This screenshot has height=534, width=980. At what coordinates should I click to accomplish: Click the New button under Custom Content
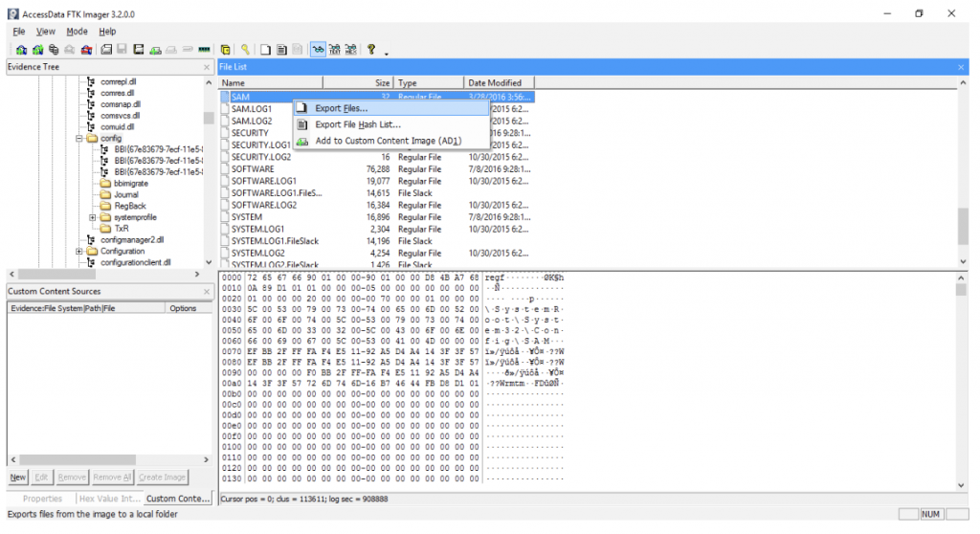(x=18, y=478)
